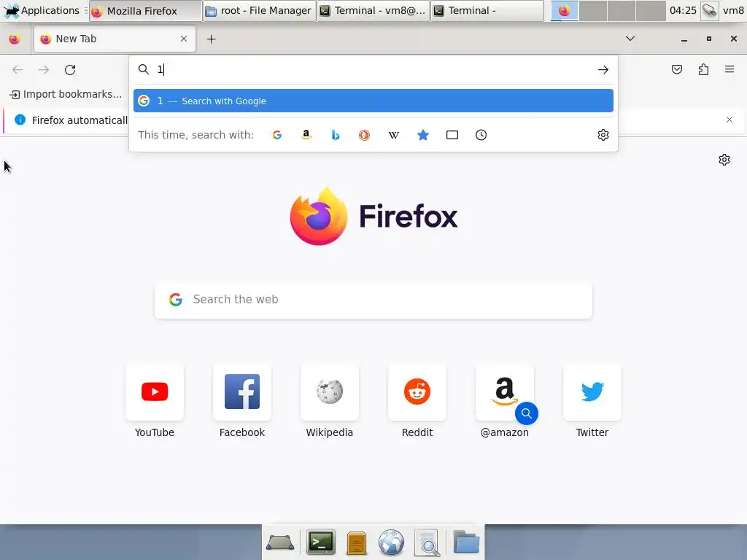Reload the current page
Screen dimensions: 747x560
(70, 70)
